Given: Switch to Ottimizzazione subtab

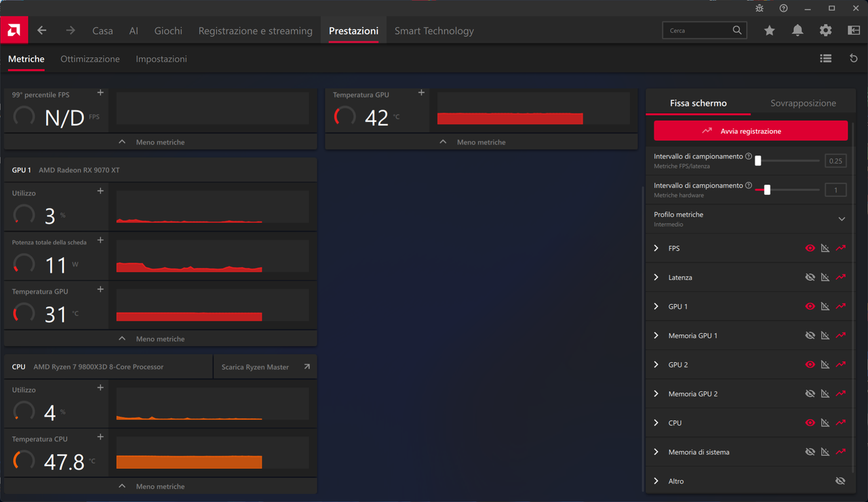Looking at the screenshot, I should (90, 59).
